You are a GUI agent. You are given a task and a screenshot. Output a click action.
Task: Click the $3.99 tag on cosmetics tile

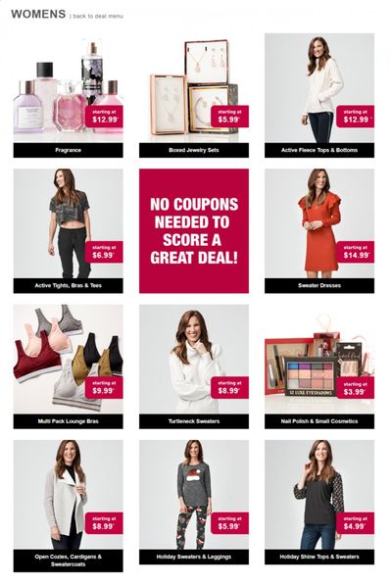(356, 388)
